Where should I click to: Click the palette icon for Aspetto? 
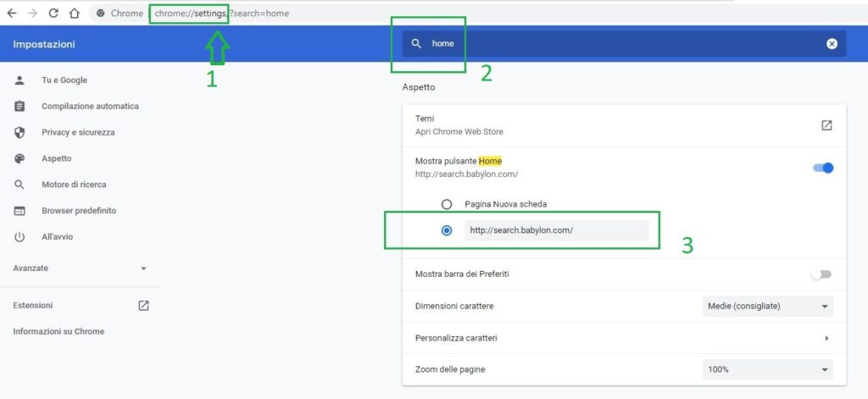click(x=19, y=158)
